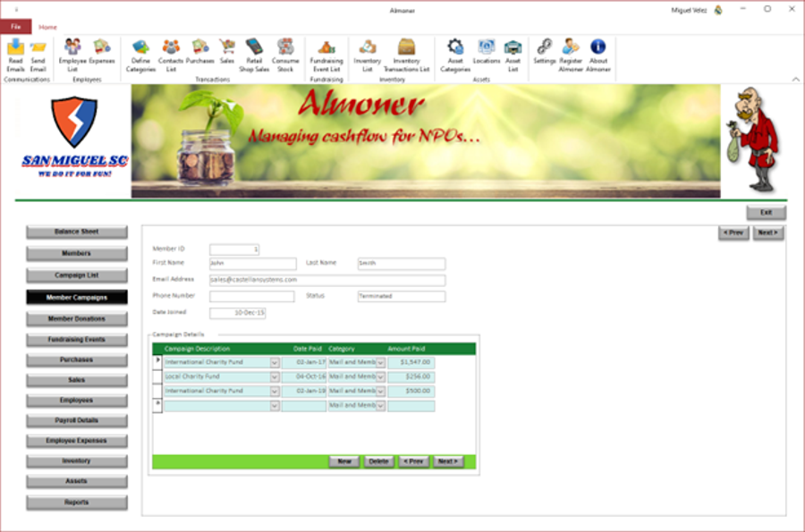
Task: Open the Fundraising Events sidebar button
Action: tap(77, 340)
